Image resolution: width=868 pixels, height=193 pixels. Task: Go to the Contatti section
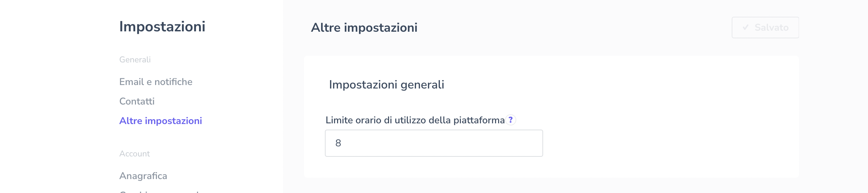[137, 101]
